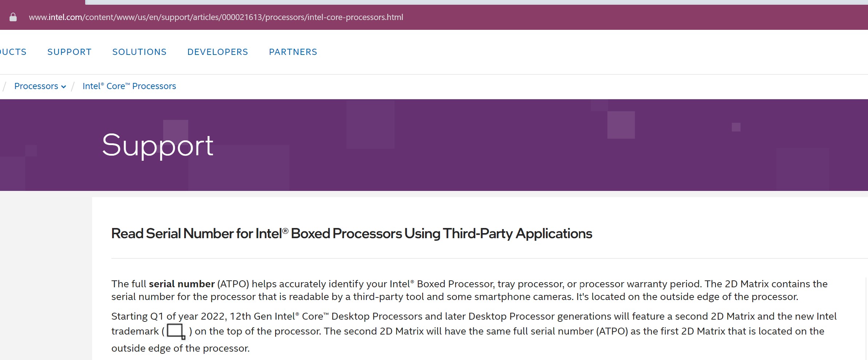
Task: Click the lock icon in the address bar
Action: [13, 17]
